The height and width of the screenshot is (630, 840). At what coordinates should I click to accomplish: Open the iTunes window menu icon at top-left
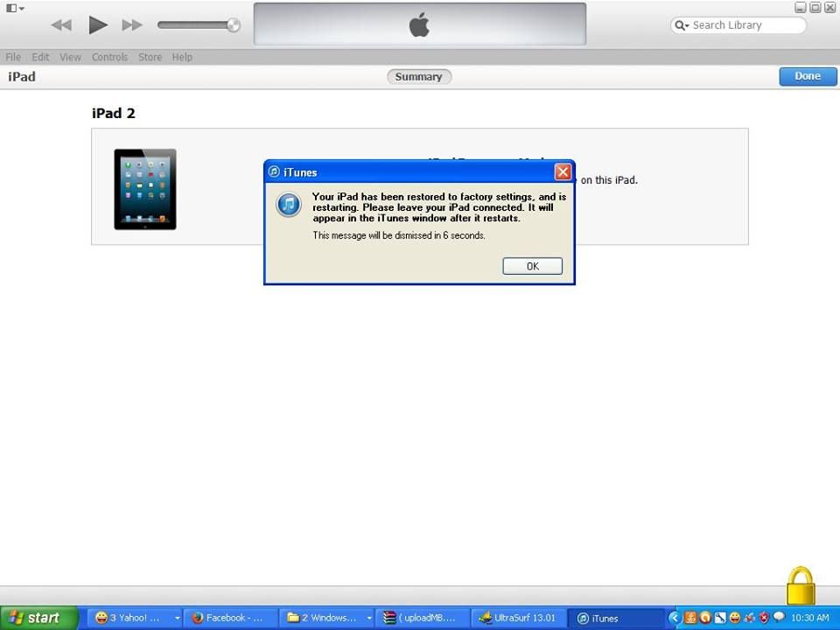click(x=15, y=8)
